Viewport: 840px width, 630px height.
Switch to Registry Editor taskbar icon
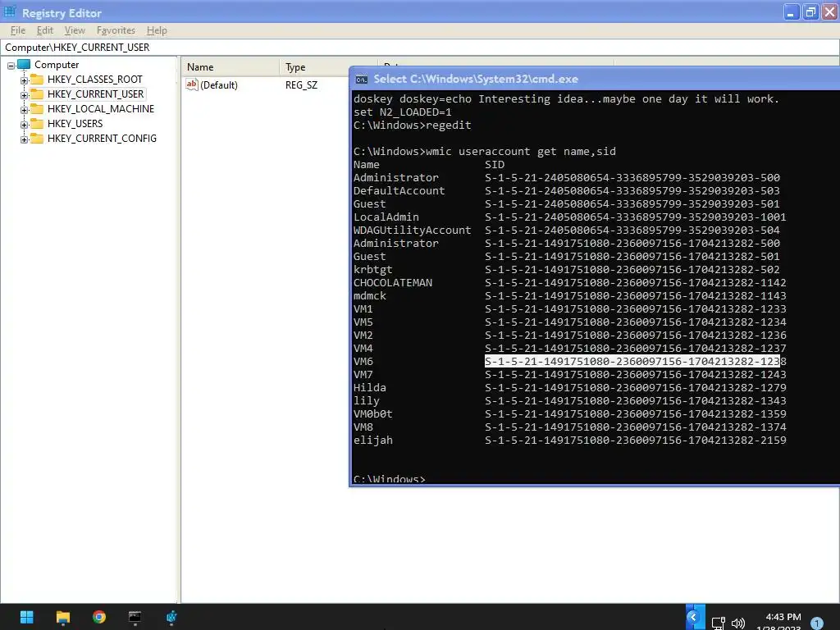tap(171, 617)
